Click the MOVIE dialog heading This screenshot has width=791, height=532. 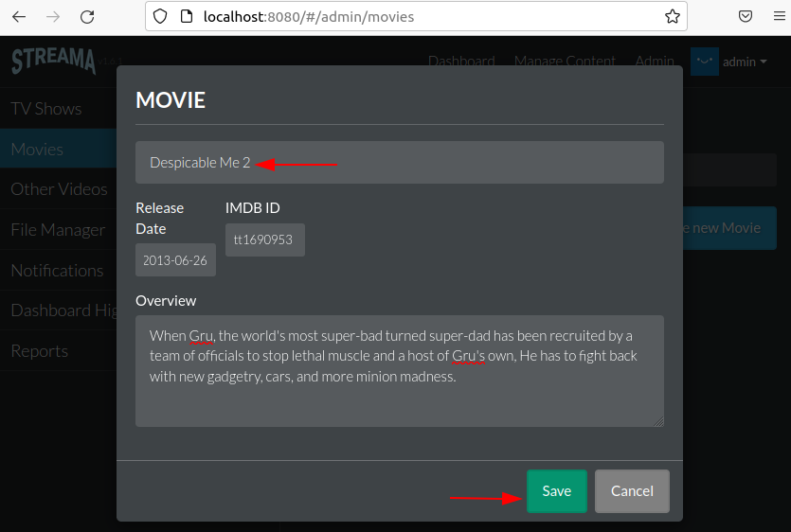tap(171, 100)
